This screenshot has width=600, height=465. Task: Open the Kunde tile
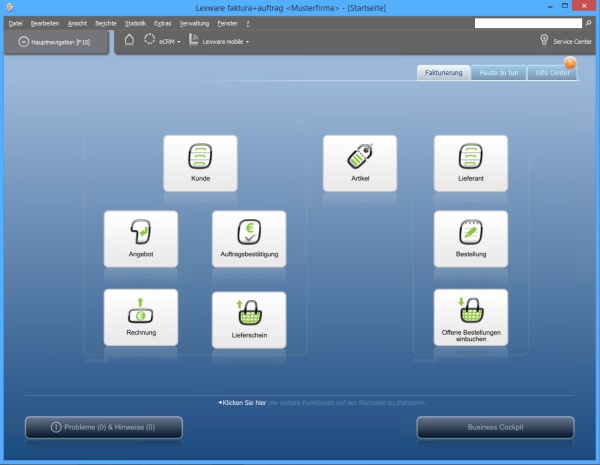pos(200,163)
